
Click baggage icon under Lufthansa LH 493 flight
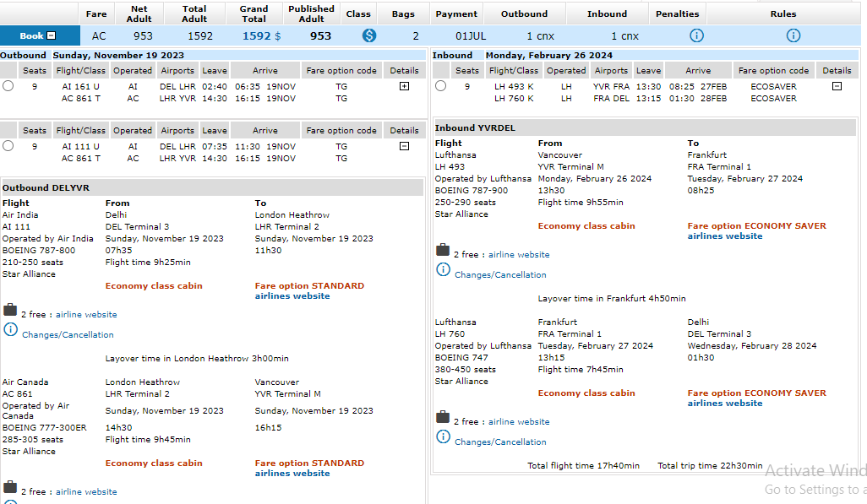pyautogui.click(x=442, y=250)
